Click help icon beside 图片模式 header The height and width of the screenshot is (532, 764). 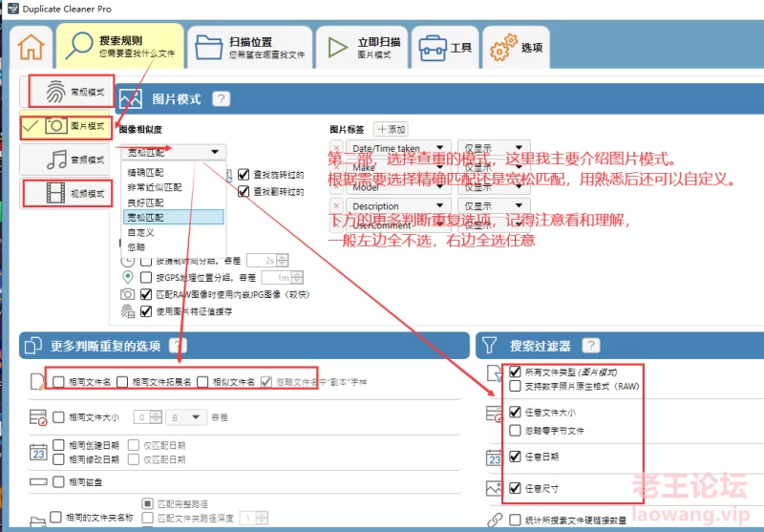click(222, 99)
